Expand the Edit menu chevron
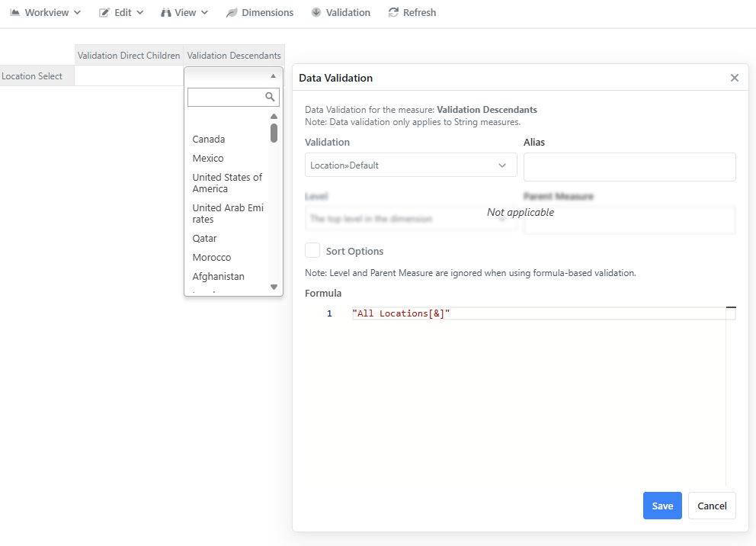756x546 pixels. point(139,12)
